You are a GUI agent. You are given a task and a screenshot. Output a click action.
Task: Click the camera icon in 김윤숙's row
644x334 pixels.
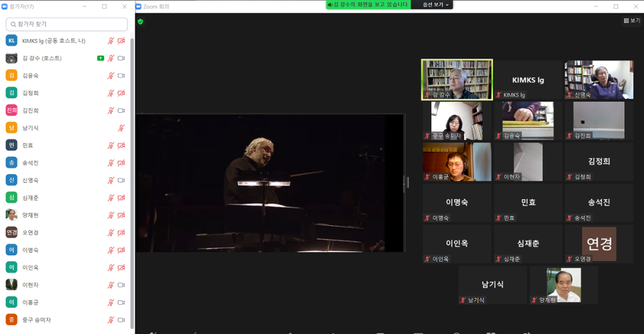[x=121, y=76]
